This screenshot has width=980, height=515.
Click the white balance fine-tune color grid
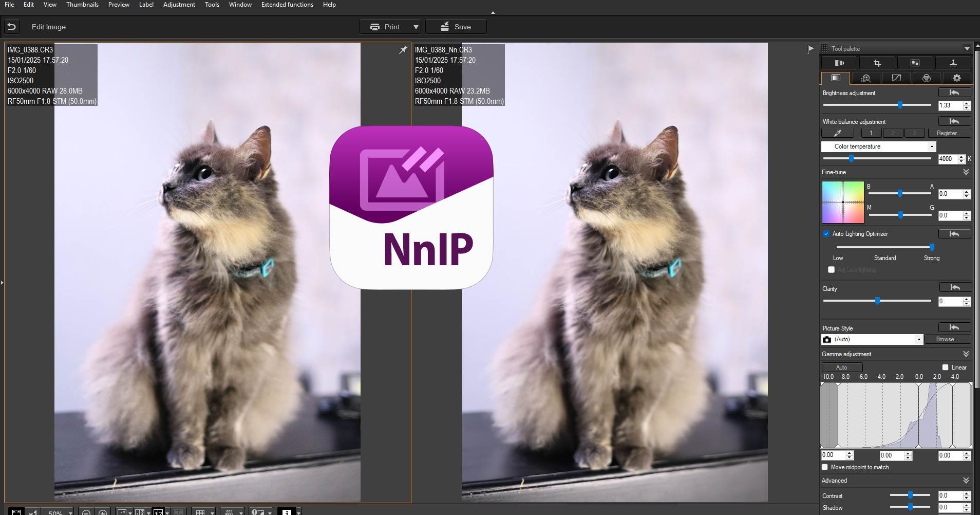[x=843, y=202]
